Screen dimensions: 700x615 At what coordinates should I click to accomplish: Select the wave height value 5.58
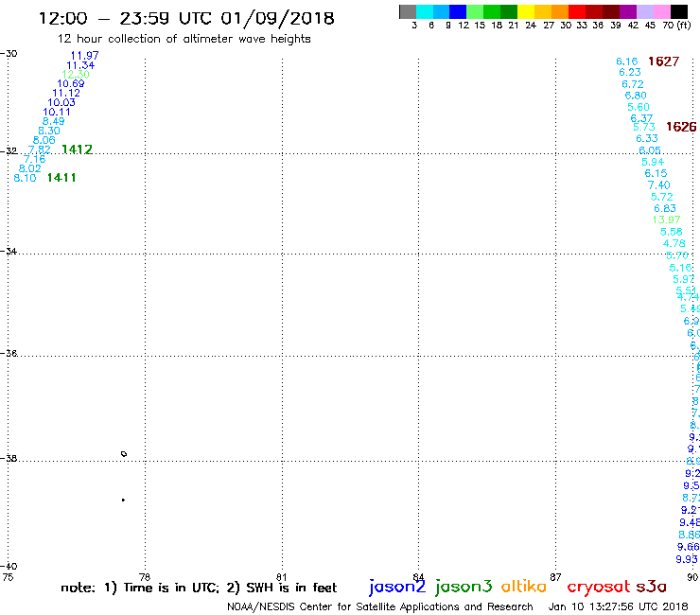click(x=672, y=232)
